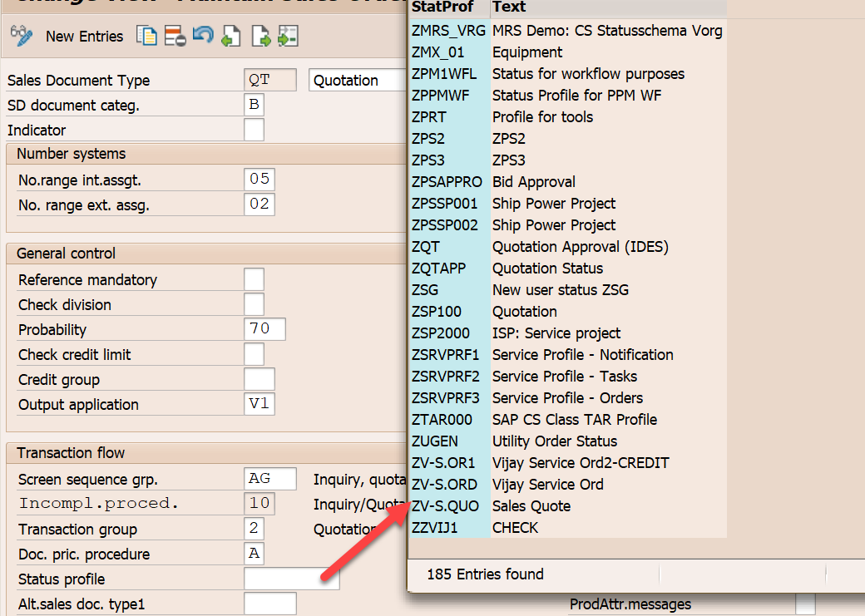This screenshot has height=616, width=865.
Task: Click the Other Entry icon on the toolbar
Action: click(287, 36)
